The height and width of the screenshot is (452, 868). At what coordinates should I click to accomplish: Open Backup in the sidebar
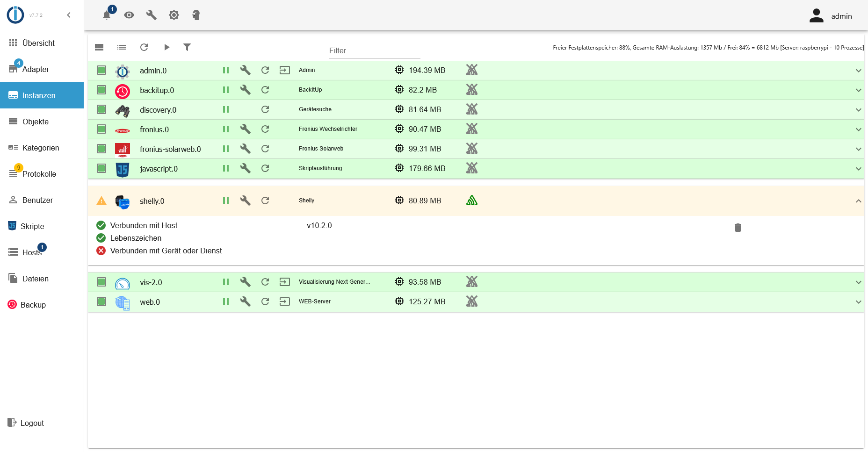pyautogui.click(x=42, y=305)
